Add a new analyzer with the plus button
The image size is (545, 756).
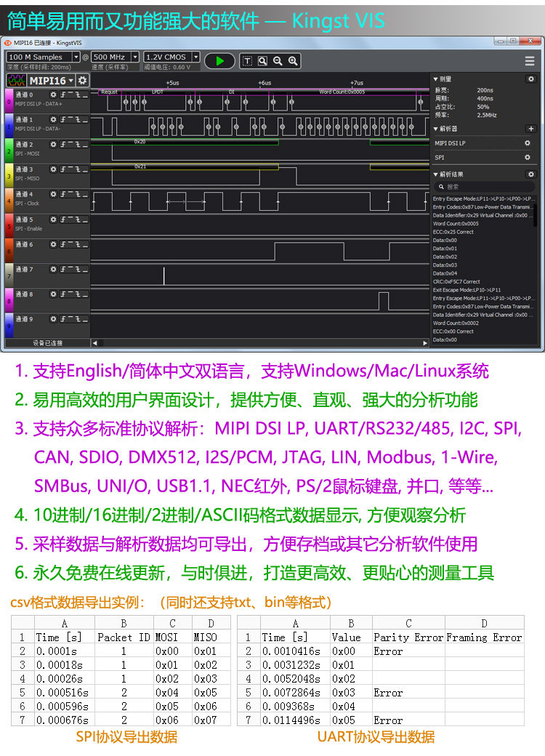coord(530,129)
